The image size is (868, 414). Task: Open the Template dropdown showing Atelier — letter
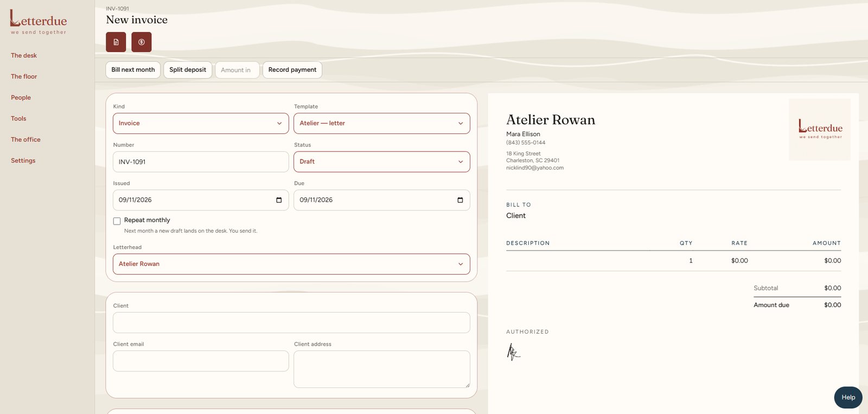click(382, 123)
